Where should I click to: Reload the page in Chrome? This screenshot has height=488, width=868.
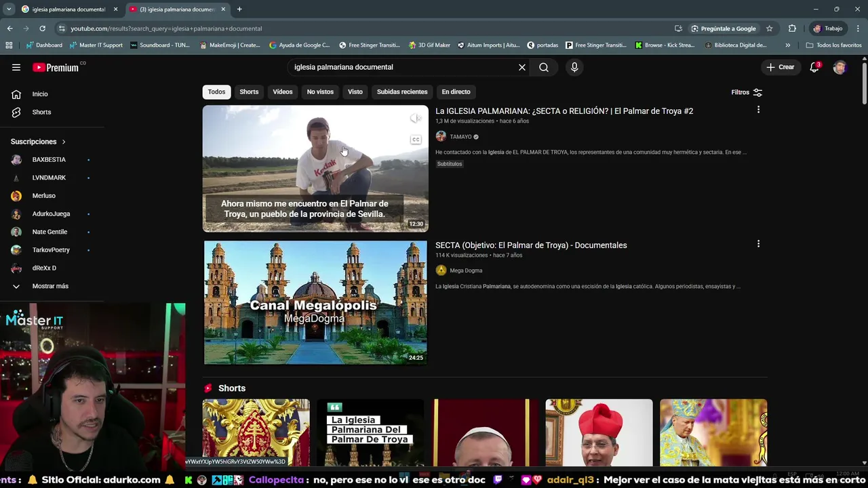[x=42, y=28]
